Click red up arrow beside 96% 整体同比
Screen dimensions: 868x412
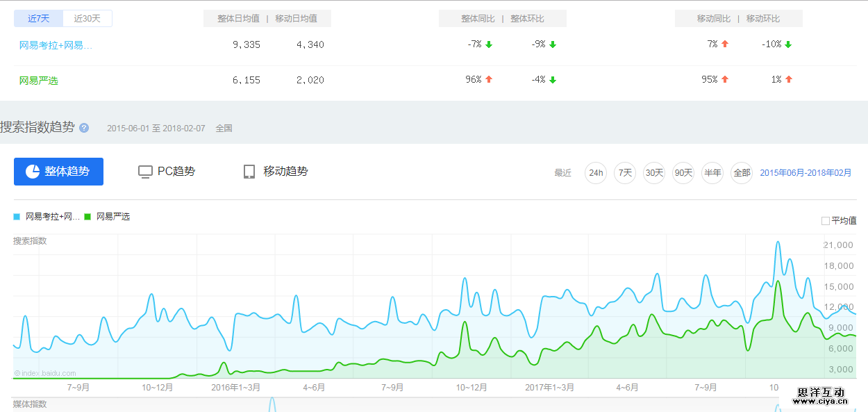489,80
